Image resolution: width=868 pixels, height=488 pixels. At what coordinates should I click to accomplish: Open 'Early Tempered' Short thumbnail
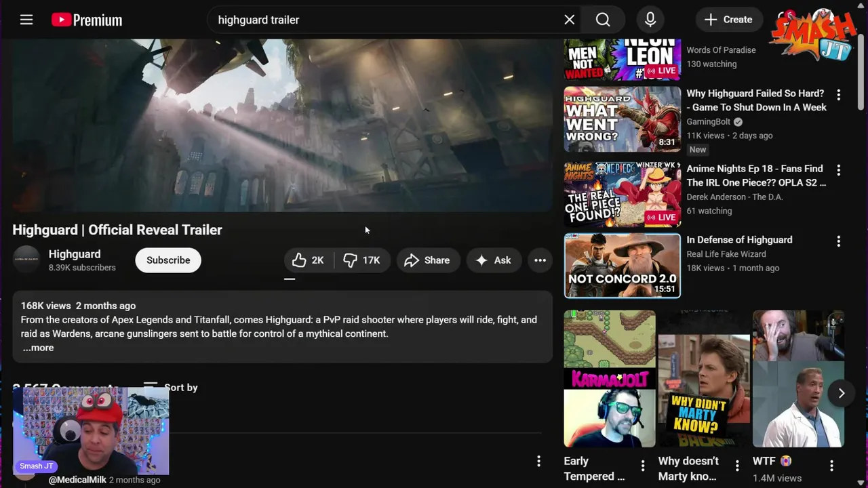click(x=610, y=379)
